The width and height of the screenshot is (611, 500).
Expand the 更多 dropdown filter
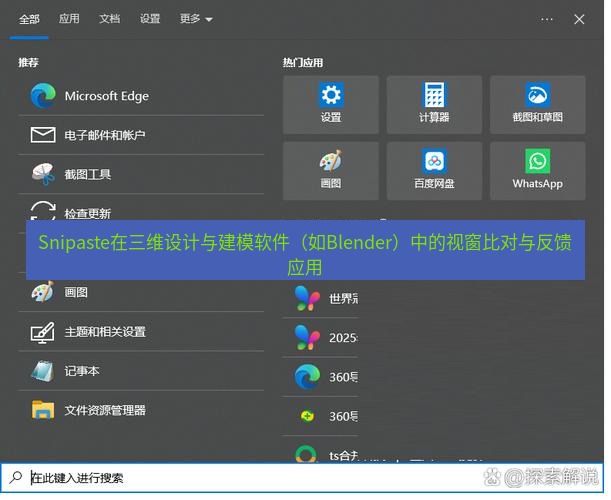pos(196,19)
